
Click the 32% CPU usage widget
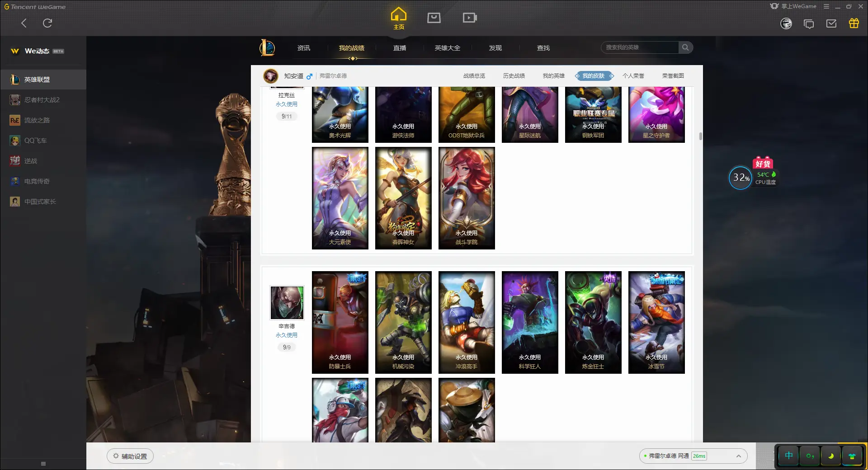coord(741,178)
